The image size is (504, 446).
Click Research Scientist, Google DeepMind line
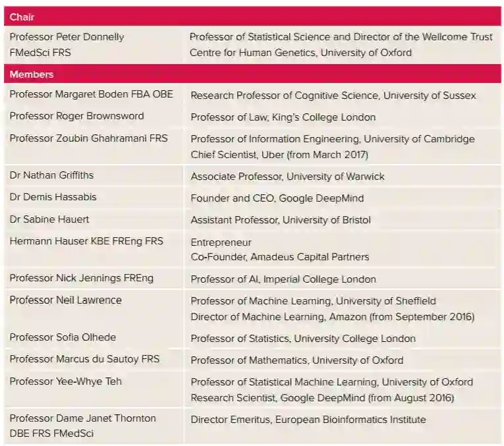322,398
